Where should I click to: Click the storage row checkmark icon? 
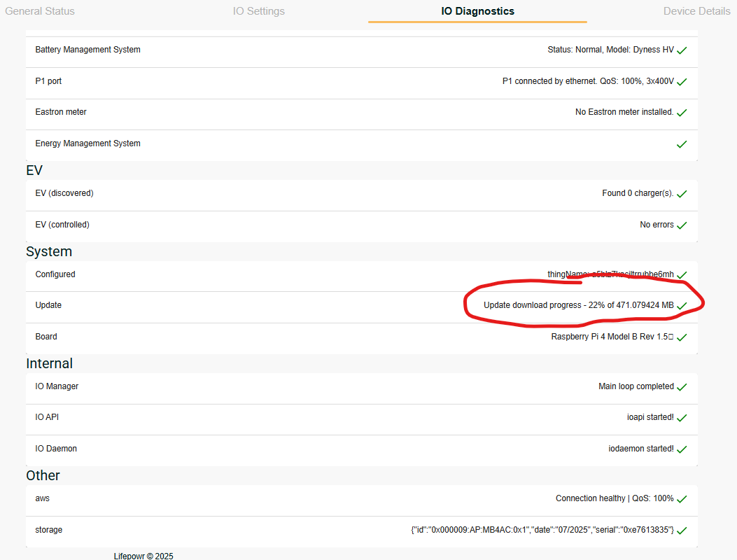(x=682, y=531)
